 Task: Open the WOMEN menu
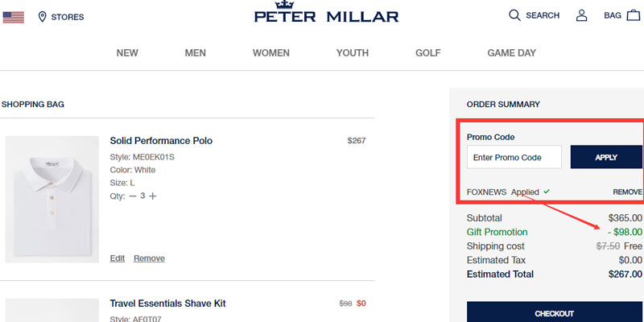271,53
